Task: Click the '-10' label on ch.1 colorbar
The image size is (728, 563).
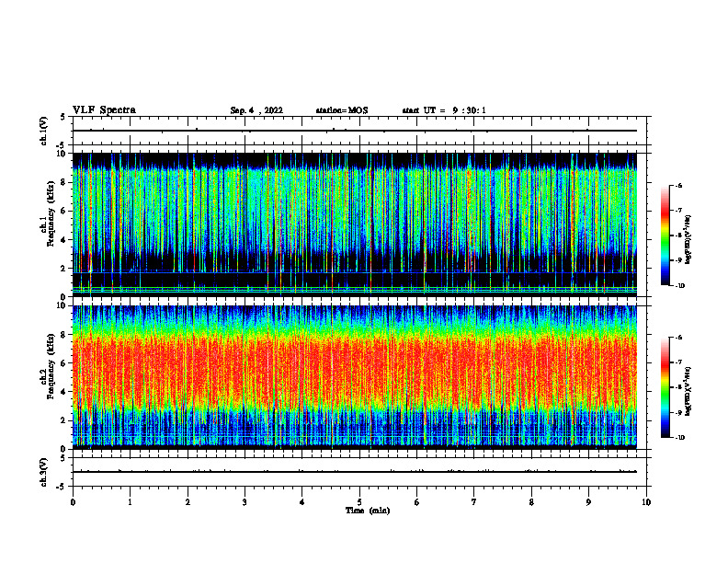Action: [679, 286]
